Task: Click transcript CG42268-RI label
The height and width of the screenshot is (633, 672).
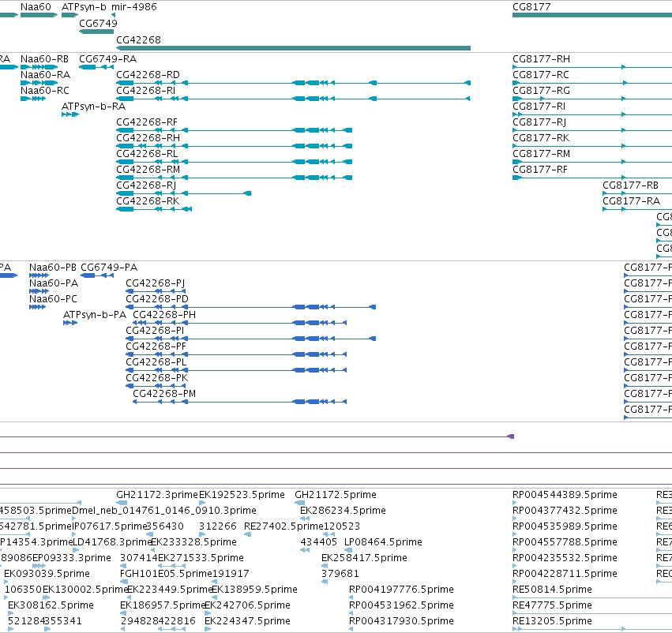Action: [146, 90]
